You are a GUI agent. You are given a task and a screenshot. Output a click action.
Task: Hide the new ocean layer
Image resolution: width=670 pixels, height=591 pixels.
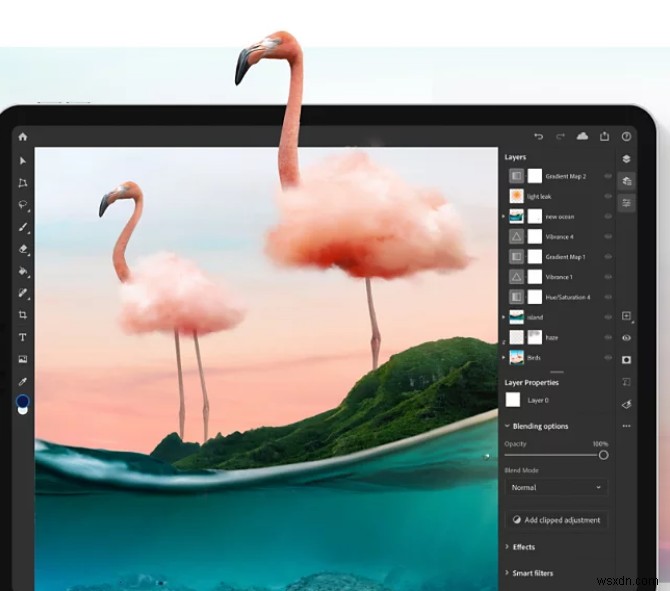coord(608,216)
